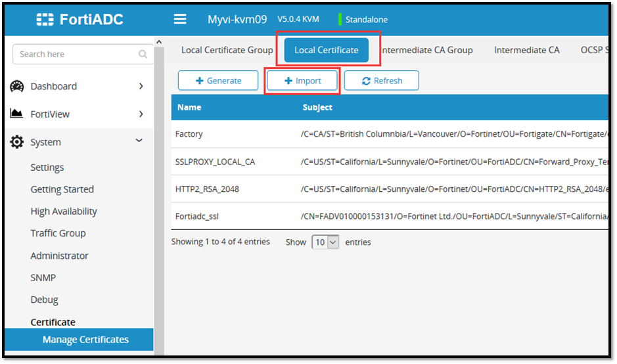Click the FortiView chart icon

coord(16,114)
